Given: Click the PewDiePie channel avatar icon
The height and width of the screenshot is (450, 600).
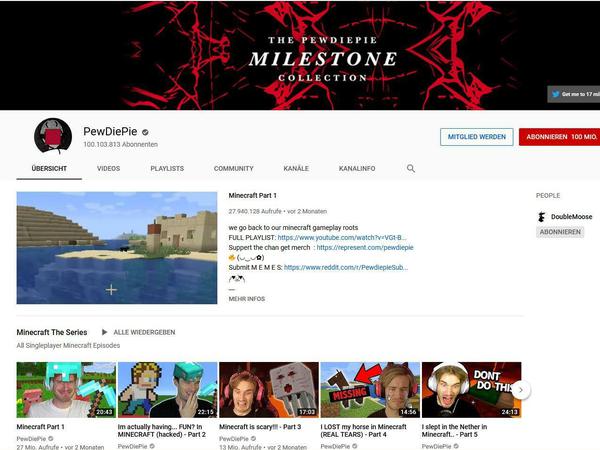Looking at the screenshot, I should tap(53, 136).
